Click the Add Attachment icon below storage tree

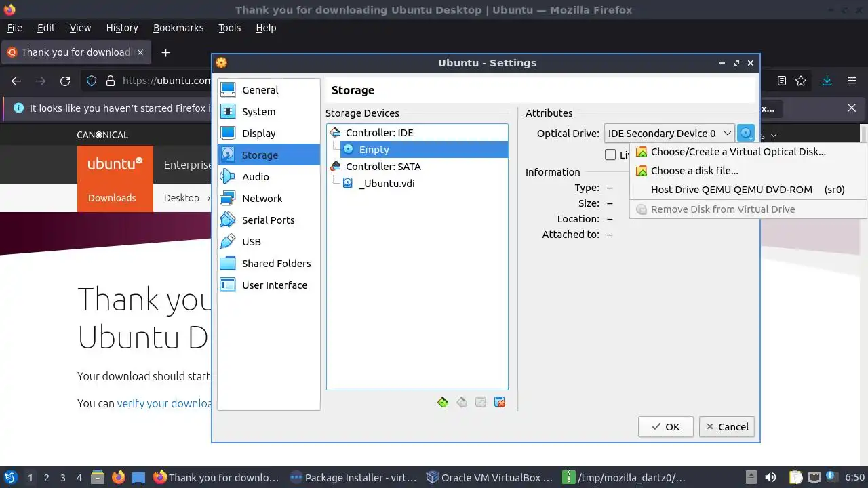pyautogui.click(x=481, y=403)
